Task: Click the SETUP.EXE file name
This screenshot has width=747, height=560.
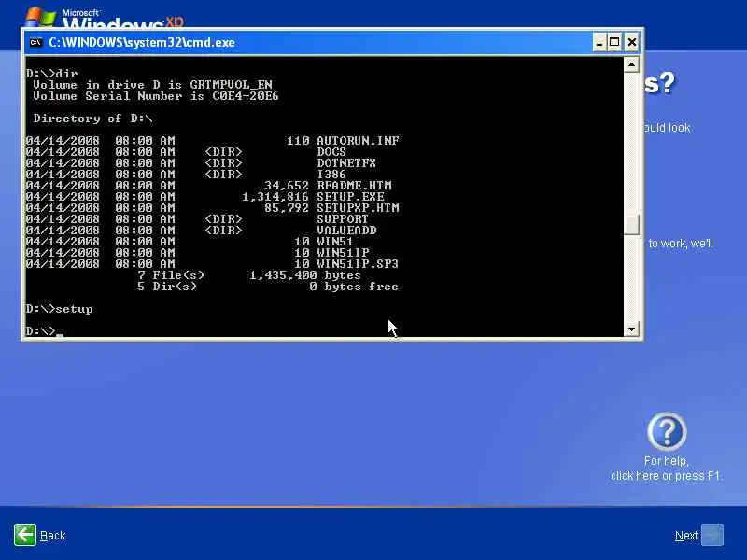Action: pyautogui.click(x=350, y=197)
